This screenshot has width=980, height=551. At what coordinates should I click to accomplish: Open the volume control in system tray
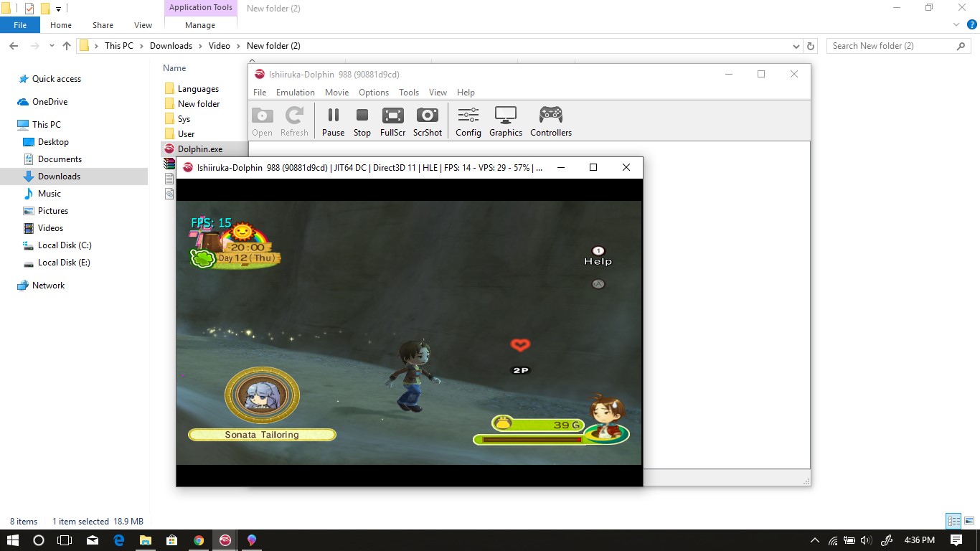(866, 540)
